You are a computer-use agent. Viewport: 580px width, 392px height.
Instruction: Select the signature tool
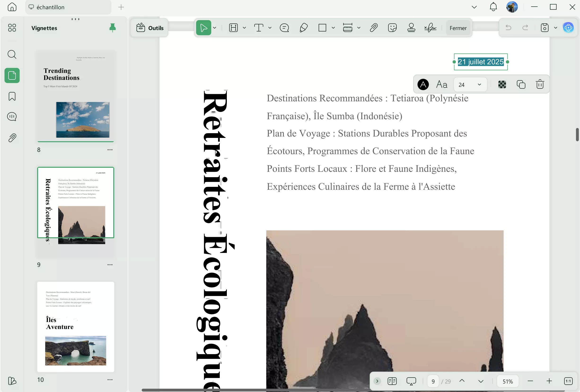[431, 27]
